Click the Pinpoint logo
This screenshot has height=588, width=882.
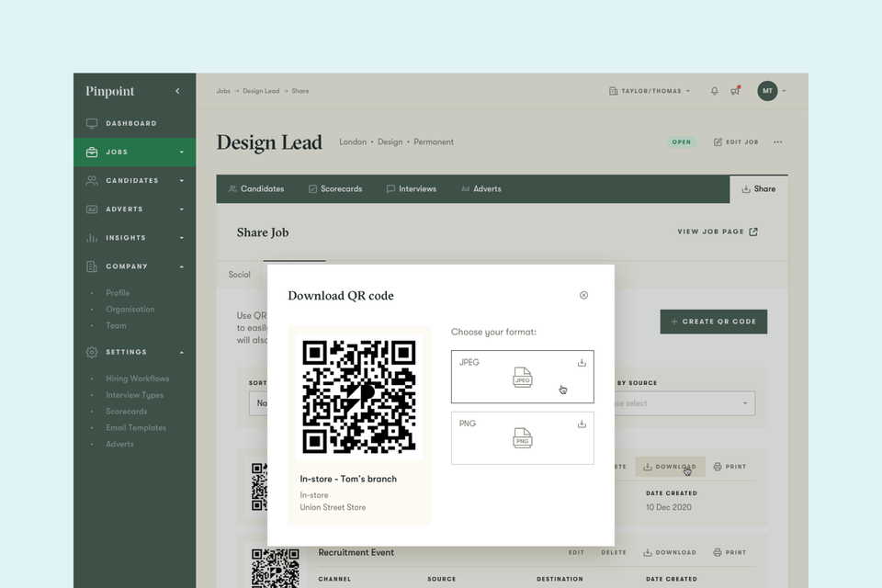coord(109,91)
